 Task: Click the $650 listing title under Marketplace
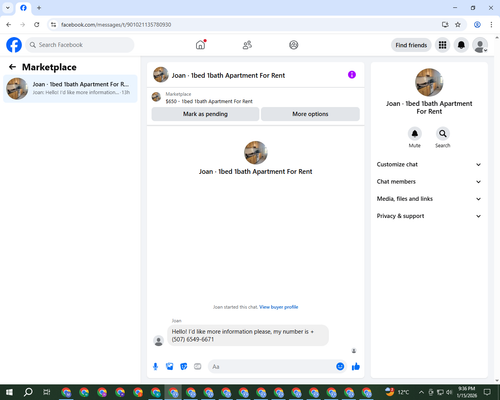pyautogui.click(x=209, y=101)
